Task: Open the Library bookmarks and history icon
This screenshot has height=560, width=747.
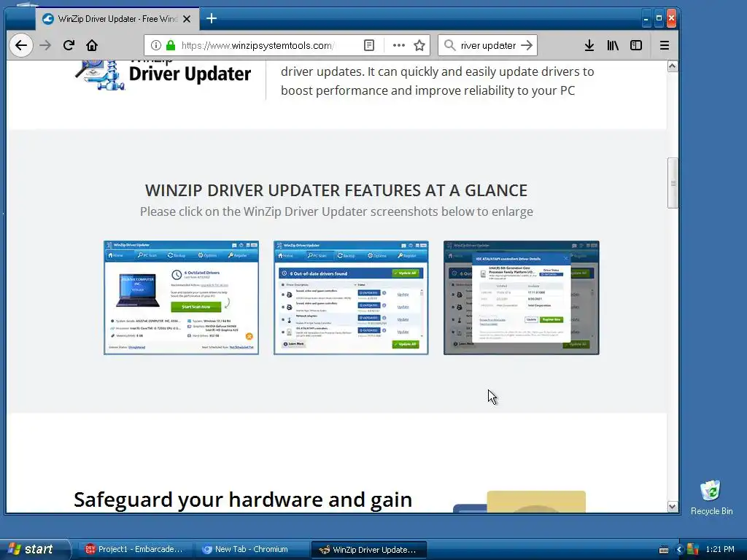Action: 613,45
